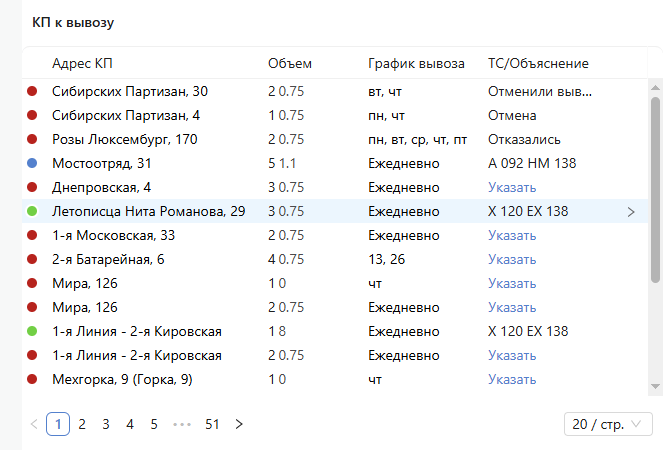Viewport: 663px width, 450px height.
Task: Click the previous page arrow in pagination
Action: [34, 424]
